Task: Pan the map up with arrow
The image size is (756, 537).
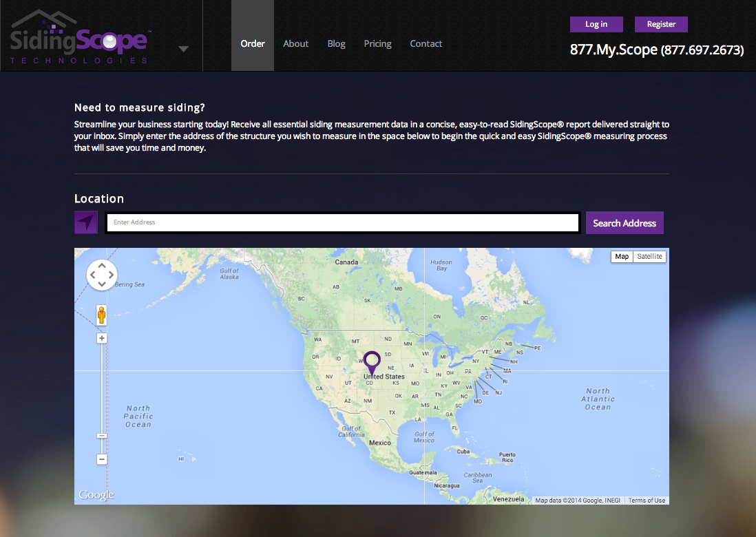Action: (102, 266)
